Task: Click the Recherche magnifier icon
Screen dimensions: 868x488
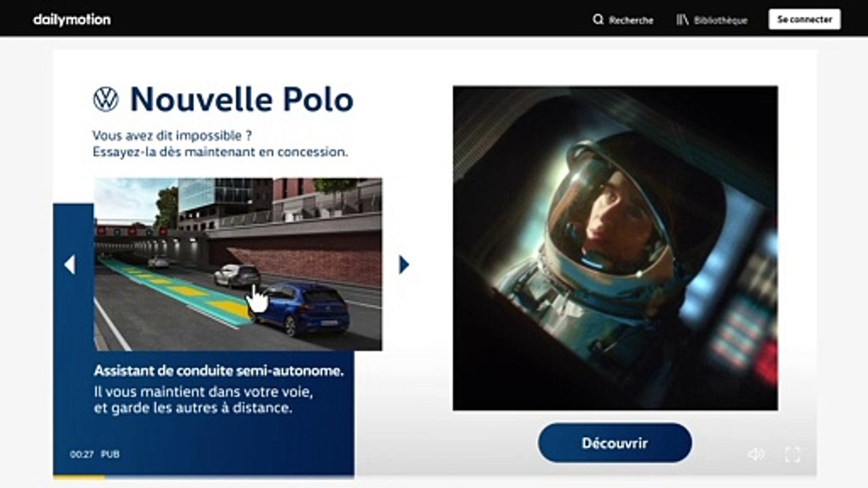Action: tap(598, 20)
